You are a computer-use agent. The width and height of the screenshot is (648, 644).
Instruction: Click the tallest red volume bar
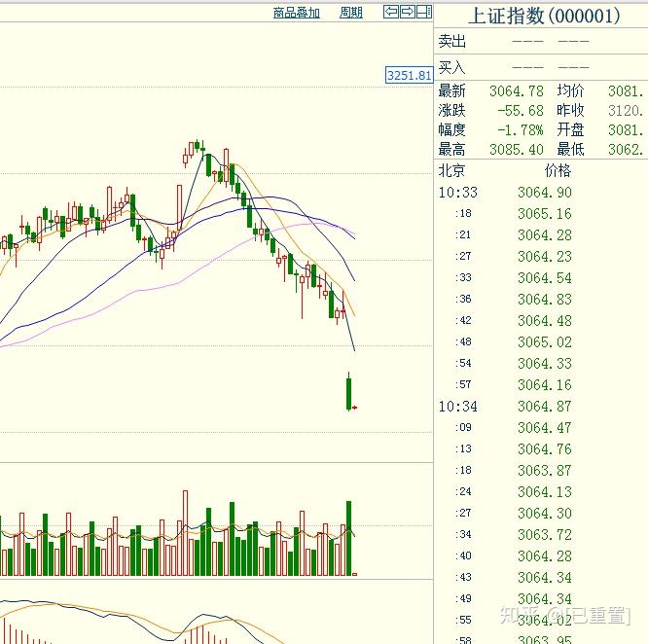[184, 533]
